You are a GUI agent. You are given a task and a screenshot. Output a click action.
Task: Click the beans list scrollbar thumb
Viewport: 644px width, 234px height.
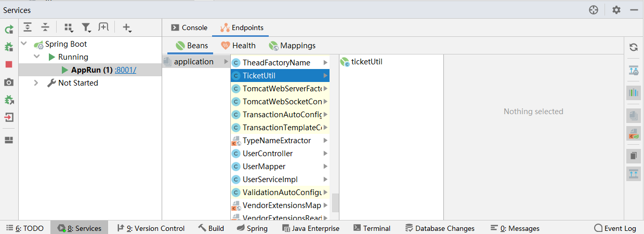336,203
